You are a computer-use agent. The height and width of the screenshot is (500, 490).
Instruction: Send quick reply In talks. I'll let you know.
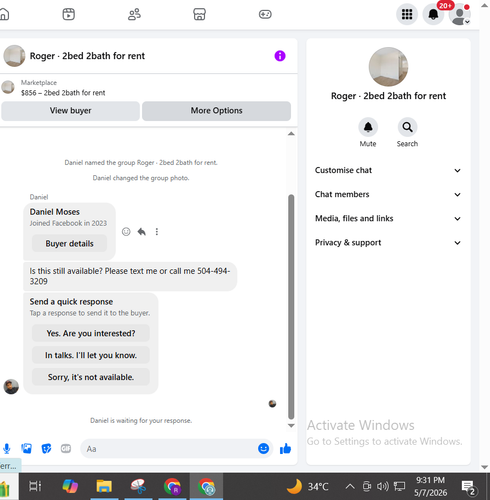click(91, 355)
